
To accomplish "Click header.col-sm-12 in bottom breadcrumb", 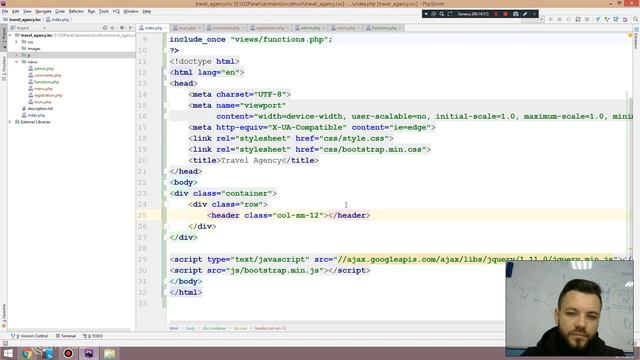I will 270,328.
